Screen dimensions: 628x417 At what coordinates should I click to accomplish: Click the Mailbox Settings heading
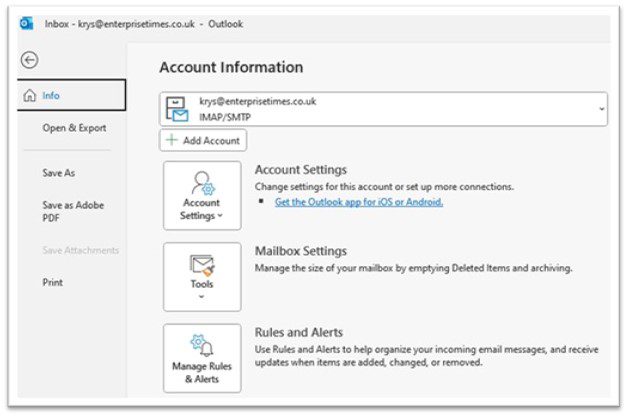(x=301, y=251)
